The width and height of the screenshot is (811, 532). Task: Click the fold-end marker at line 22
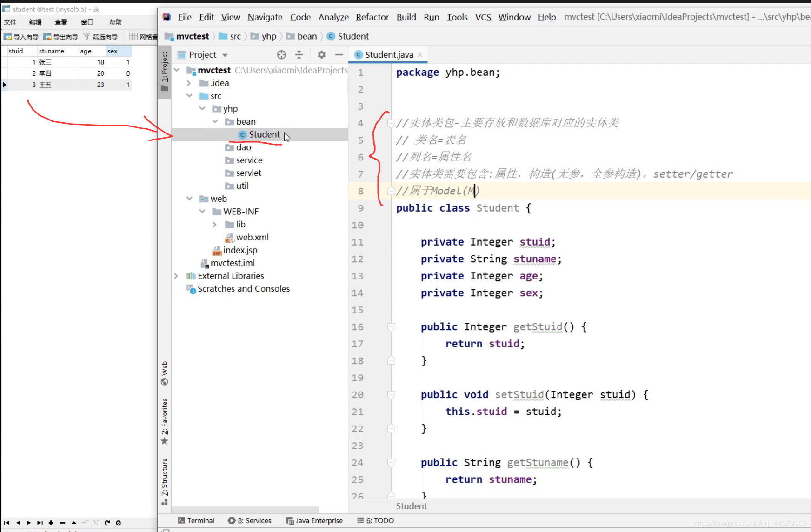coord(392,429)
